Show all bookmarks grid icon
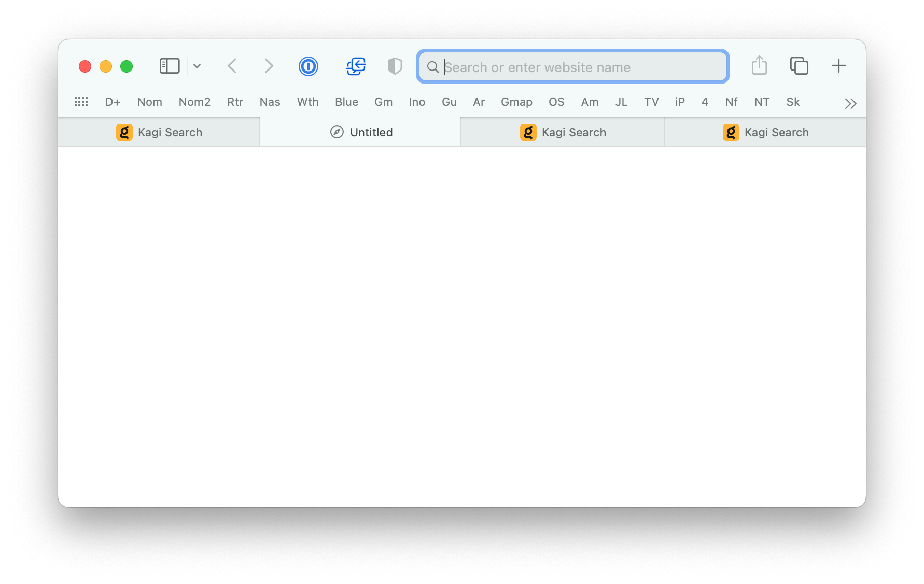924x584 pixels. pyautogui.click(x=81, y=102)
